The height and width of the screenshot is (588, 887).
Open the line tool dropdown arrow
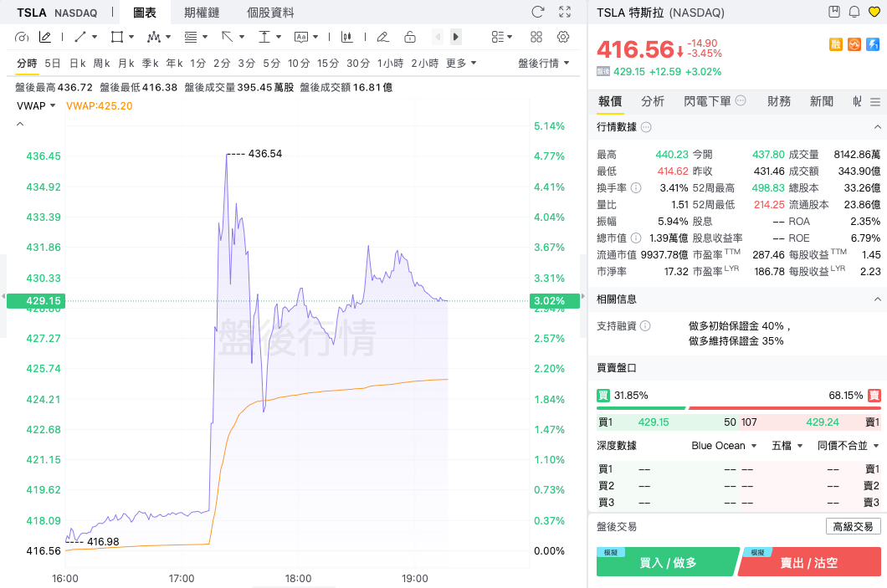pos(95,38)
